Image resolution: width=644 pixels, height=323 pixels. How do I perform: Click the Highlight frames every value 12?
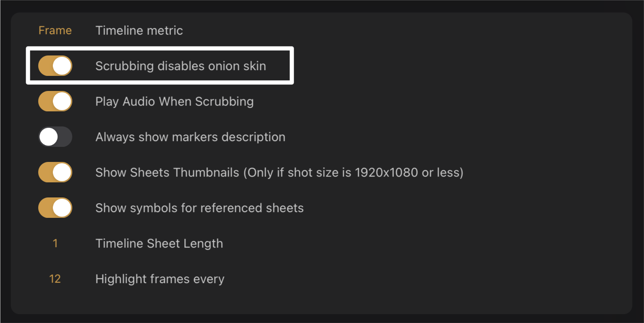point(55,279)
